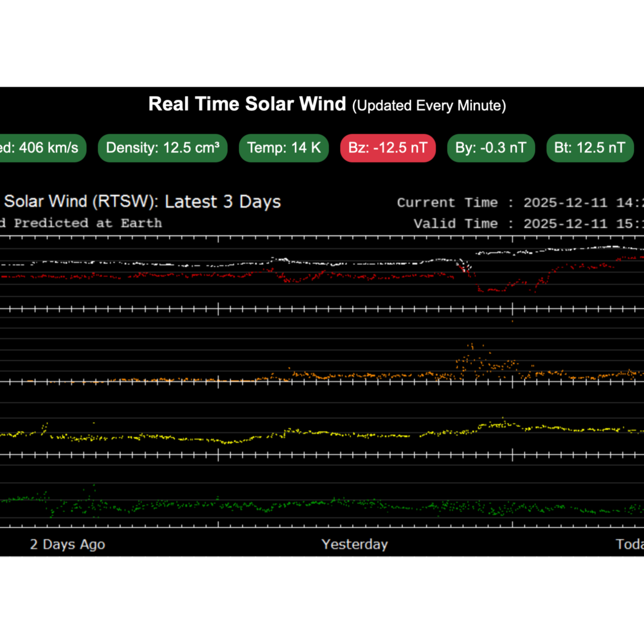The width and height of the screenshot is (644, 644).
Task: Select the Temp 14 K badge
Action: tap(283, 148)
